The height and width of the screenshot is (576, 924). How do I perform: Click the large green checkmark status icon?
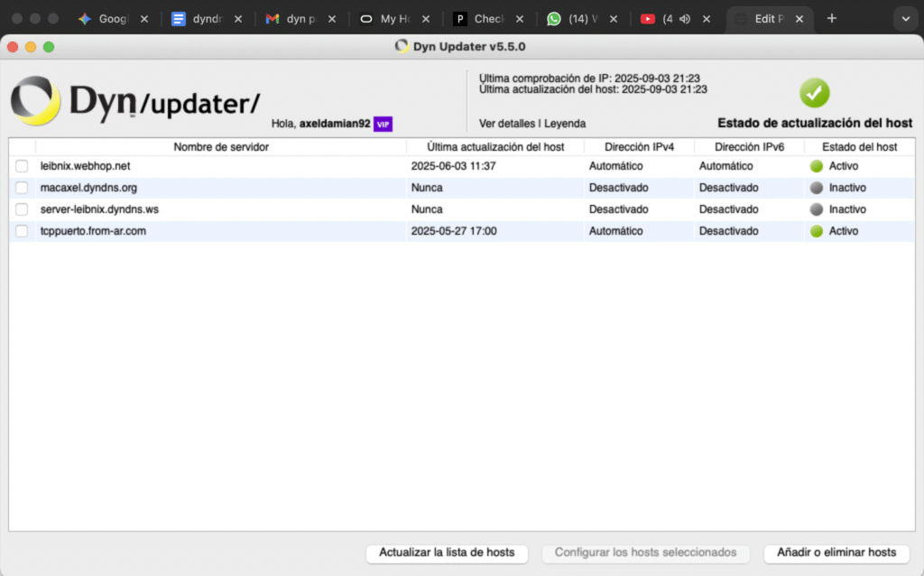point(815,93)
